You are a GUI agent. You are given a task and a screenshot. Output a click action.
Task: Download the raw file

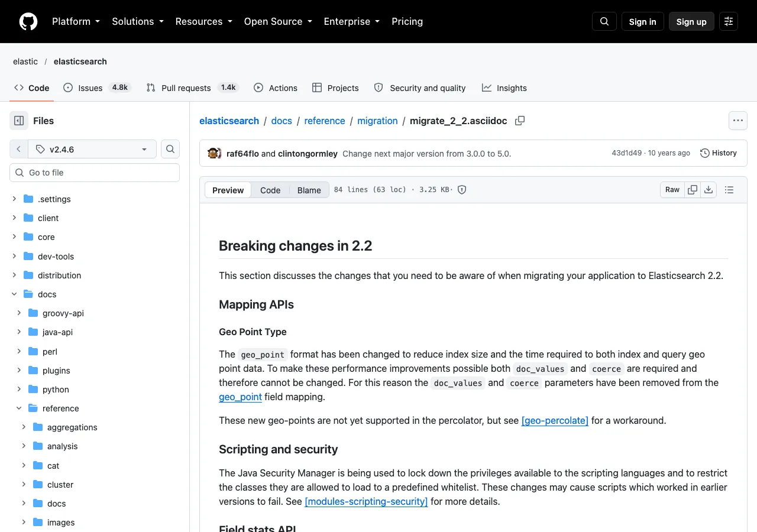coord(709,190)
